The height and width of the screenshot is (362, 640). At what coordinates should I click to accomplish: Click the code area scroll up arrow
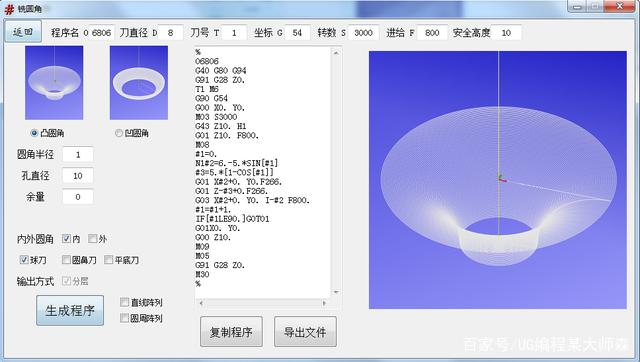pos(336,53)
